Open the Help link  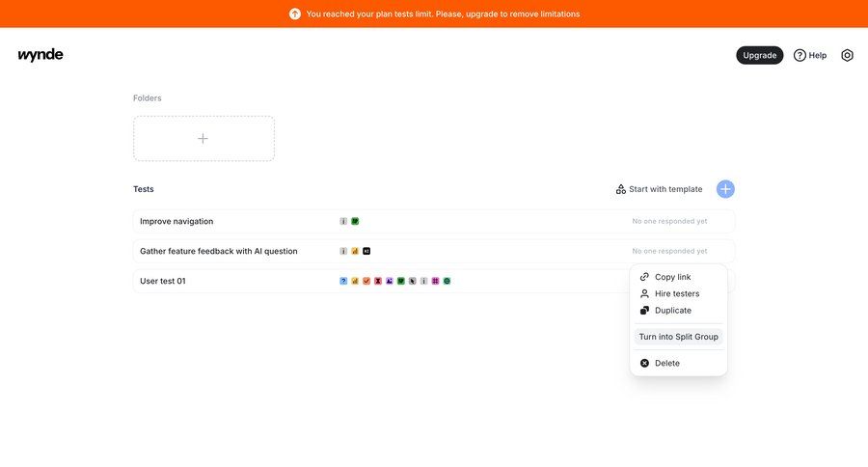pos(810,55)
